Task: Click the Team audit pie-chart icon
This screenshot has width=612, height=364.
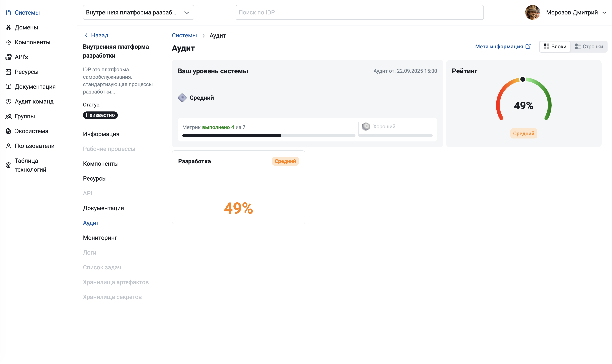Action: pyautogui.click(x=9, y=101)
